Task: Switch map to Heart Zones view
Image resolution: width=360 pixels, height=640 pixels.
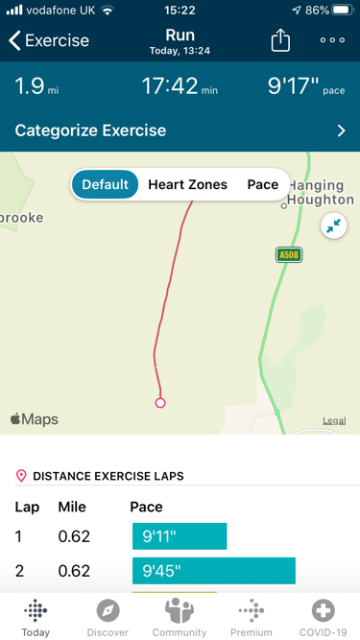Action: click(x=188, y=184)
